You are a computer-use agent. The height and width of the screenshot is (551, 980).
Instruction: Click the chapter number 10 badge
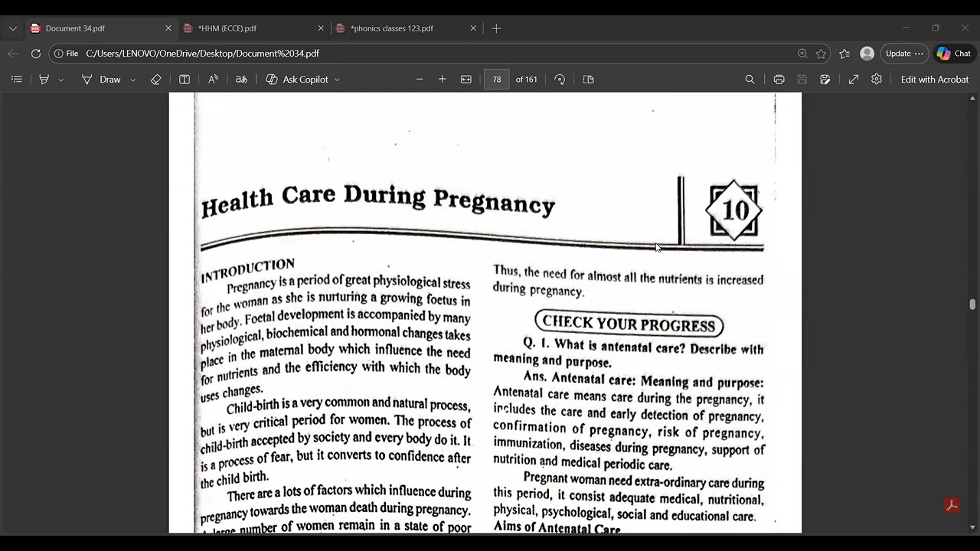point(733,210)
